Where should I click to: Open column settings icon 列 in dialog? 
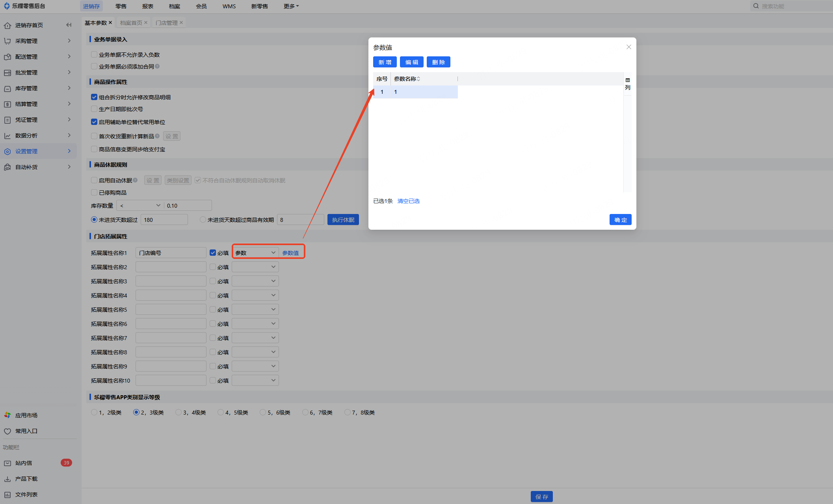pyautogui.click(x=628, y=84)
